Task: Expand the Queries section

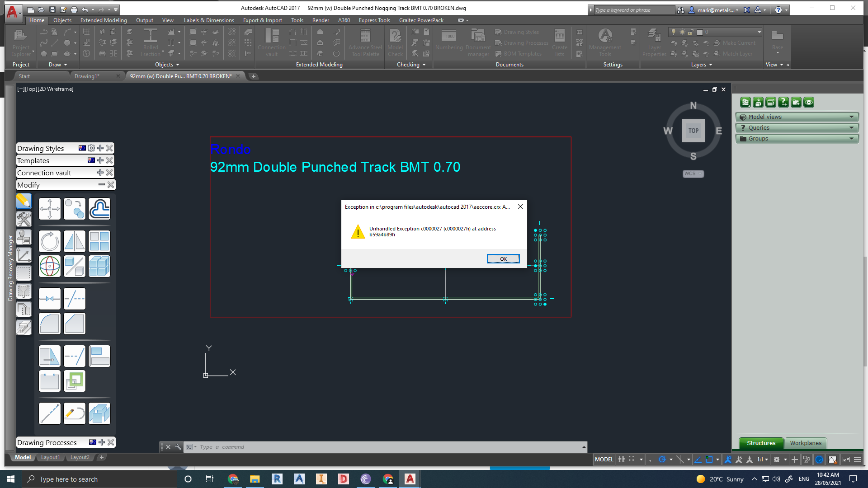Action: pos(797,128)
